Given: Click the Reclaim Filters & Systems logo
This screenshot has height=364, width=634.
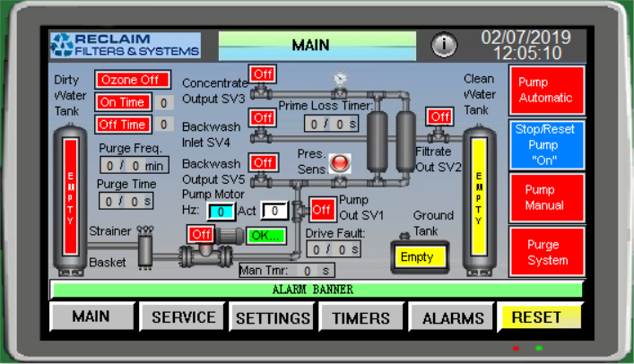Looking at the screenshot, I should click(125, 45).
